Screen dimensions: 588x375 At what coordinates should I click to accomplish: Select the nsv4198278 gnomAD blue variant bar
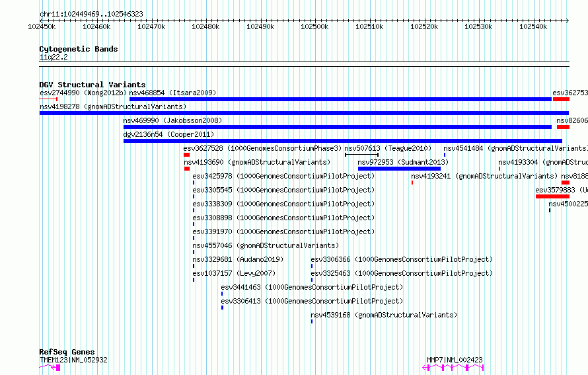click(304, 113)
